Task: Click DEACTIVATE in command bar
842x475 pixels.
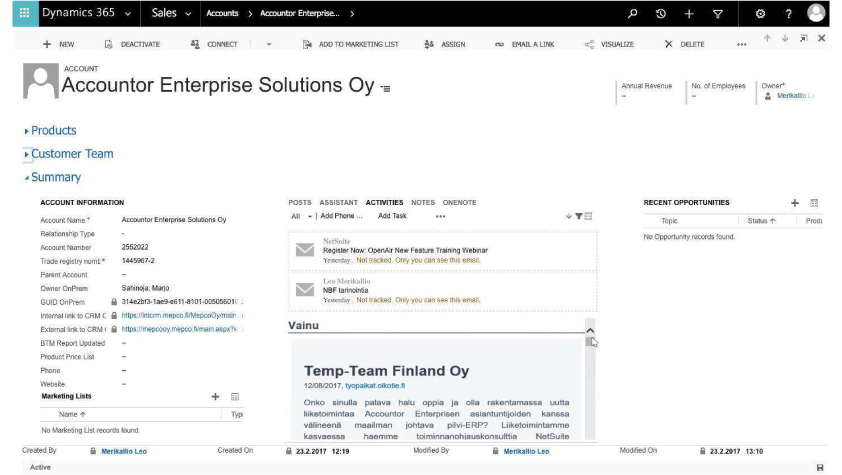Action: coord(132,44)
